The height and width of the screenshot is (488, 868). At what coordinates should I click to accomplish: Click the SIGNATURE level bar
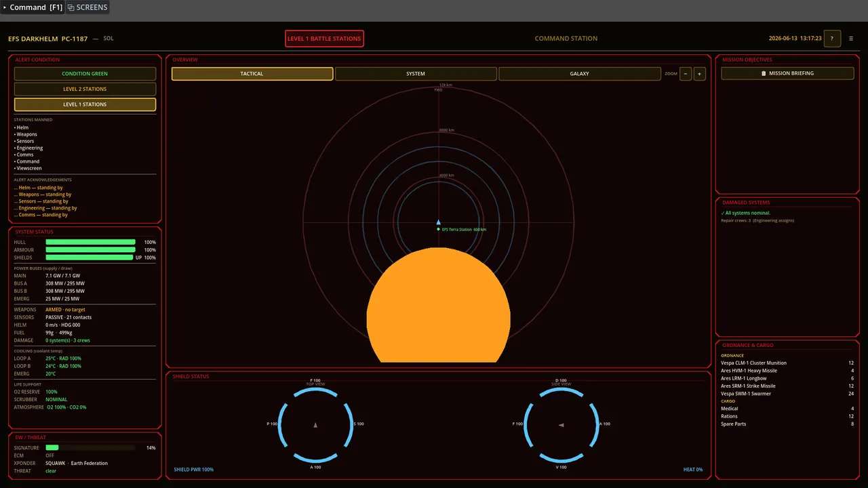pyautogui.click(x=90, y=448)
